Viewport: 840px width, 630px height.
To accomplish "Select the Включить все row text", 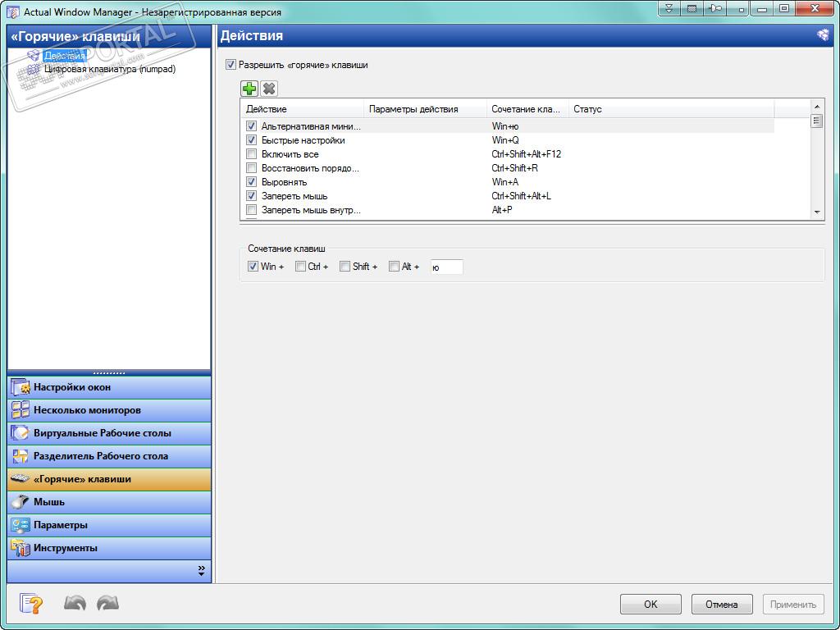I will (x=290, y=154).
